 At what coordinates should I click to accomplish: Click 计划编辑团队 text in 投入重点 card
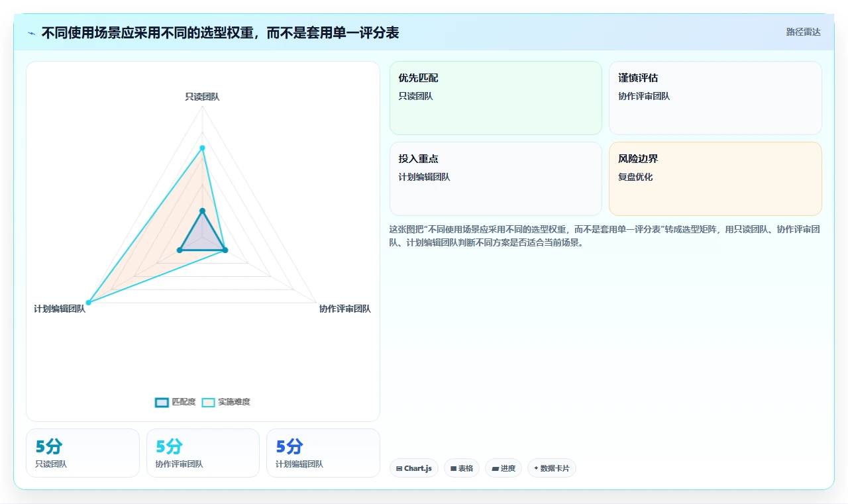(424, 177)
